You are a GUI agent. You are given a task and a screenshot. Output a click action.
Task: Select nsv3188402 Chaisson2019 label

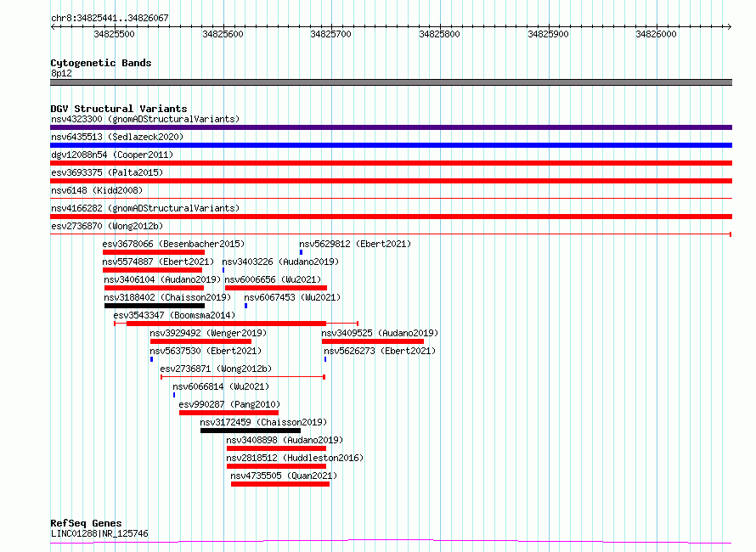tap(168, 297)
